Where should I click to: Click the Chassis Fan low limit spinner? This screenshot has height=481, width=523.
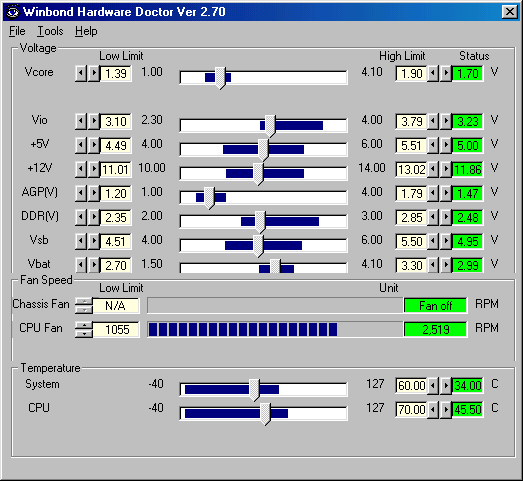coord(84,306)
